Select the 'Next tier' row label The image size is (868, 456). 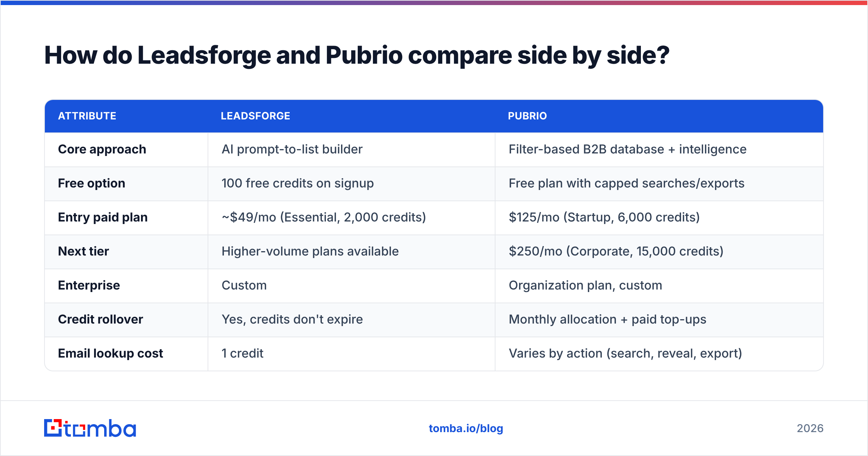(x=83, y=252)
